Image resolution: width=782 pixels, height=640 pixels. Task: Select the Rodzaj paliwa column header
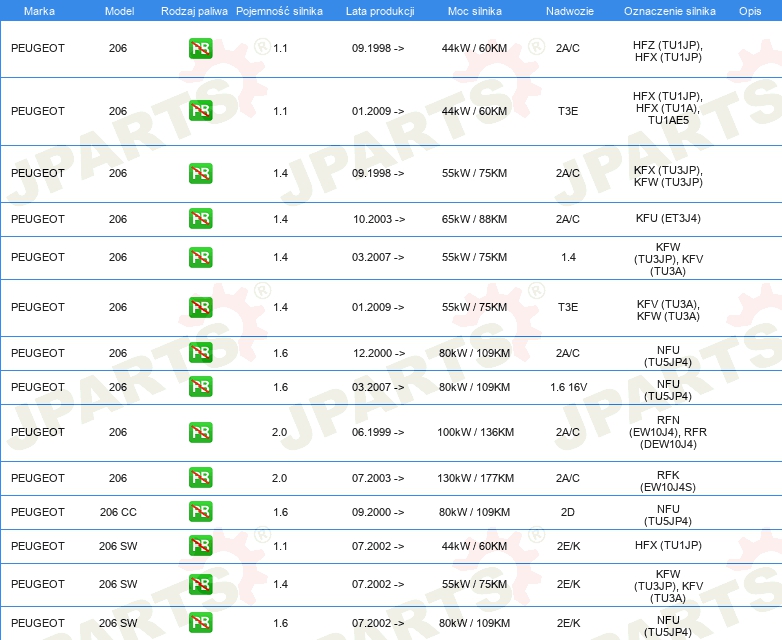194,11
